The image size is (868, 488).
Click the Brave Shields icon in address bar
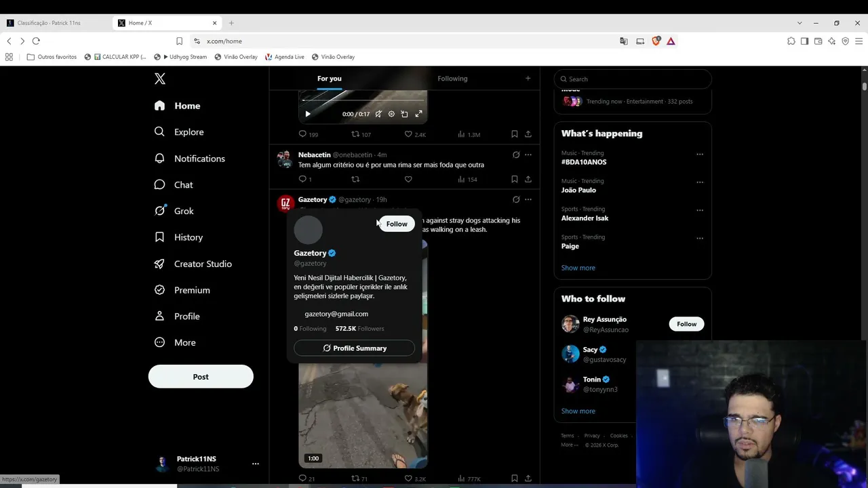click(x=656, y=41)
